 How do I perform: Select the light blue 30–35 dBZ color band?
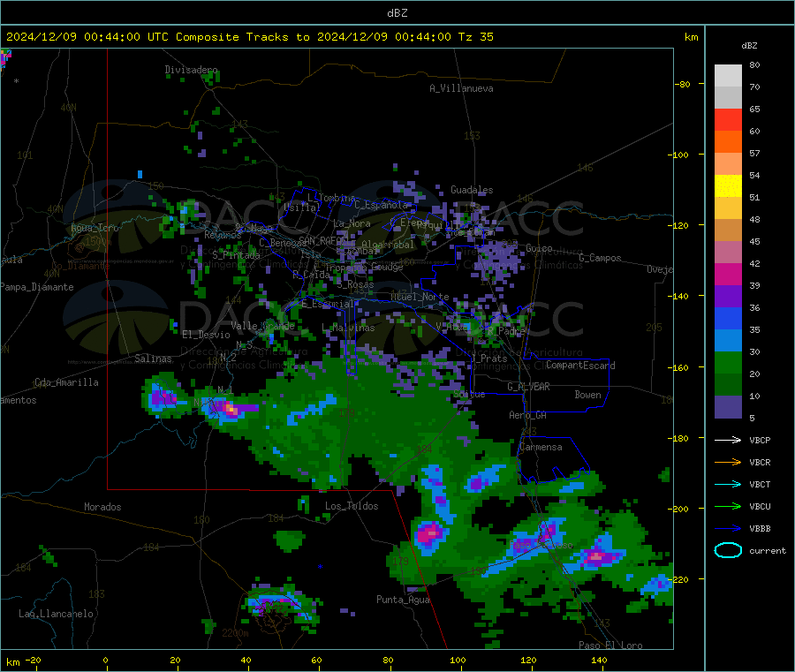[728, 341]
